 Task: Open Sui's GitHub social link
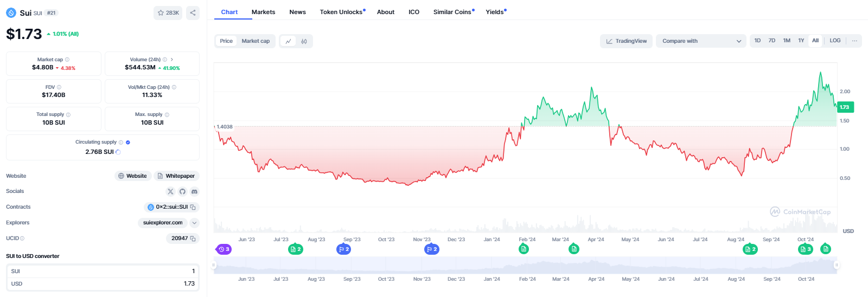tap(182, 191)
